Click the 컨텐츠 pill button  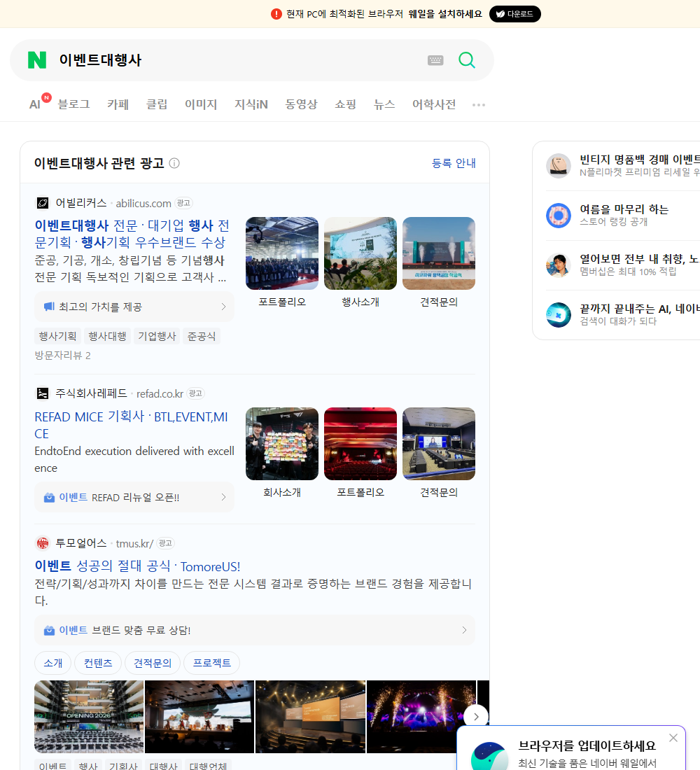(x=98, y=663)
